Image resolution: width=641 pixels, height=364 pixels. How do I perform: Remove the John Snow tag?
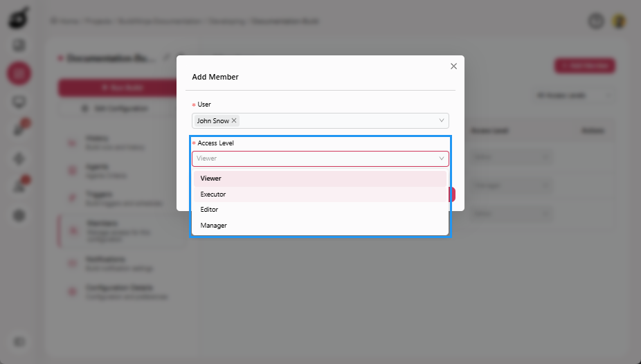click(x=234, y=120)
